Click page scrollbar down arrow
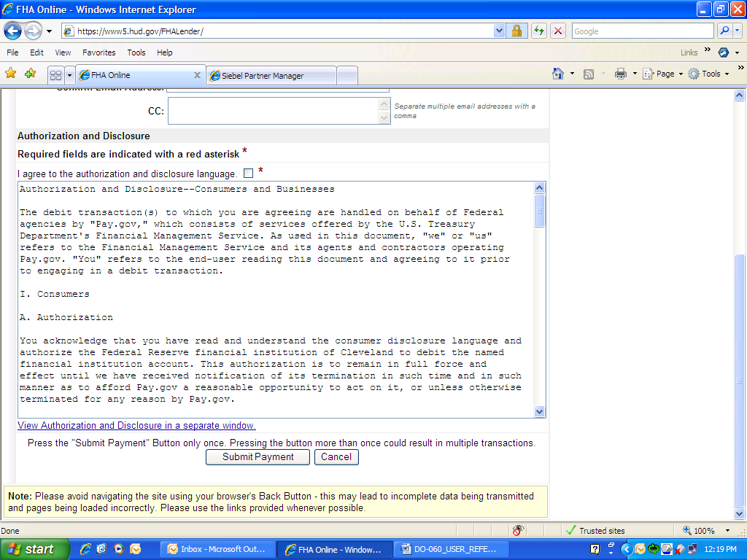 click(739, 514)
